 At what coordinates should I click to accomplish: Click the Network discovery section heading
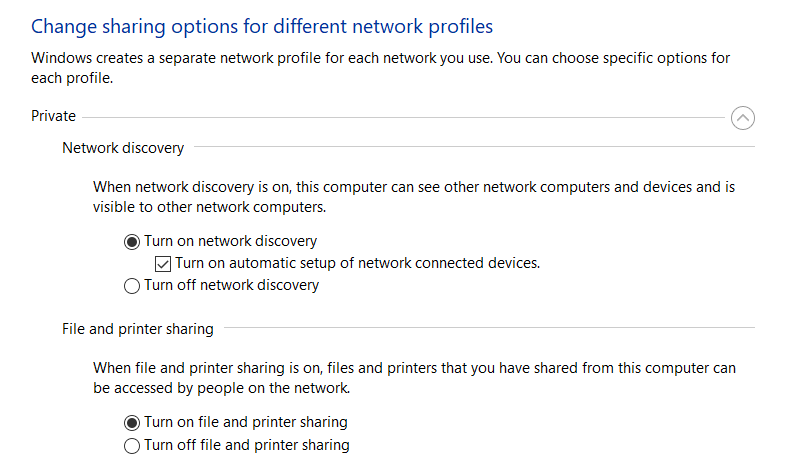coord(123,148)
